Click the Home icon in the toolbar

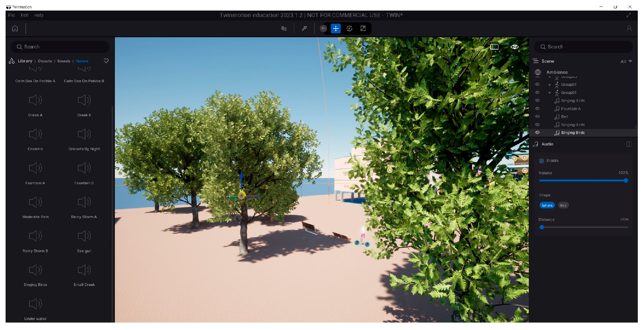15,29
